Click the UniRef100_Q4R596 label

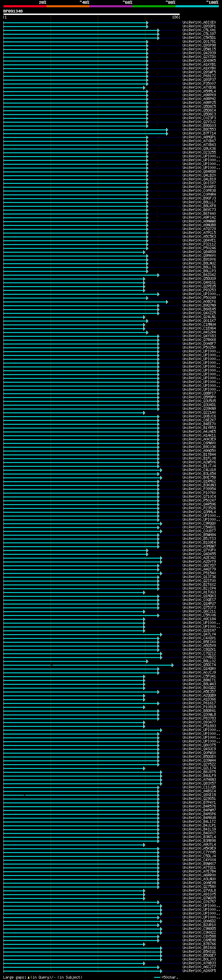coord(199,504)
